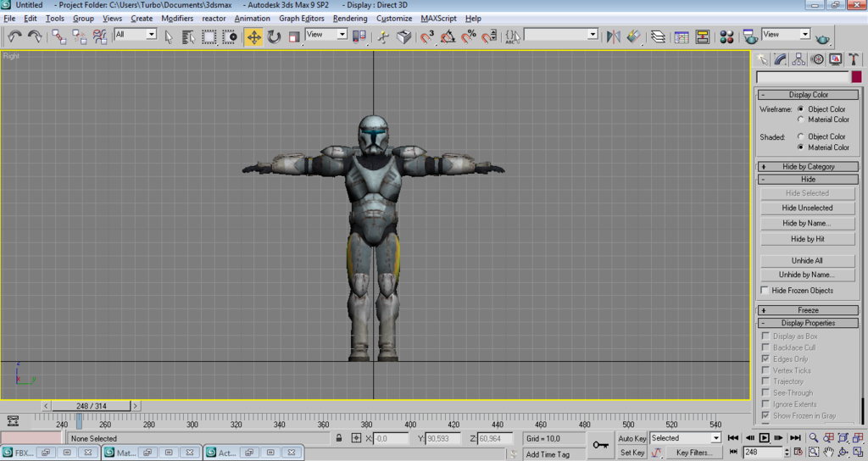Viewport: 868px width, 461px height.
Task: Click the Quick Render teapot icon
Action: click(x=822, y=38)
